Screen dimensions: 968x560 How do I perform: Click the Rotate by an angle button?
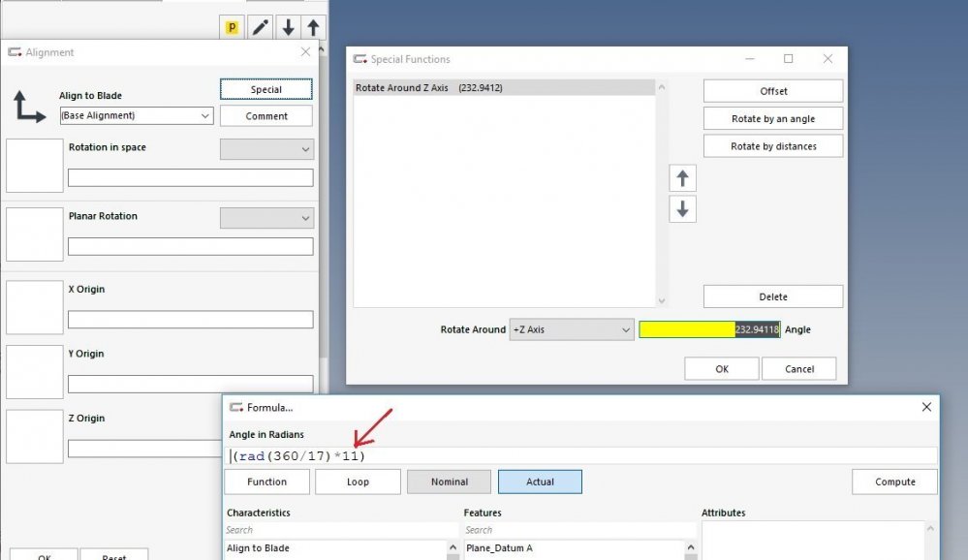point(772,119)
